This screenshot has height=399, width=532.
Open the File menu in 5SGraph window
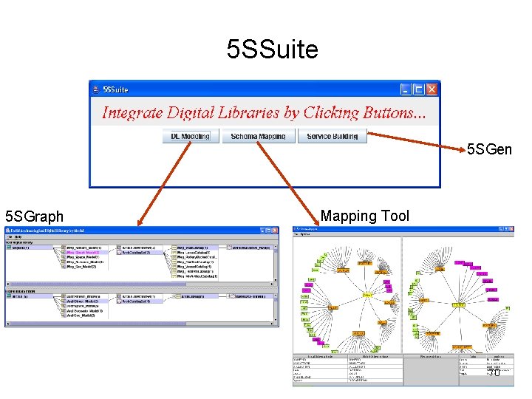pos(10,237)
